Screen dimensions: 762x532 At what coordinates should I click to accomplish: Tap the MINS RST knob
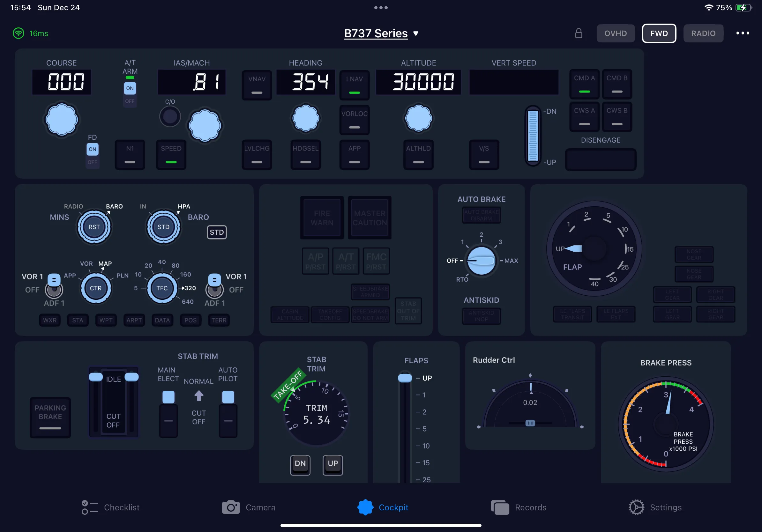coord(94,227)
